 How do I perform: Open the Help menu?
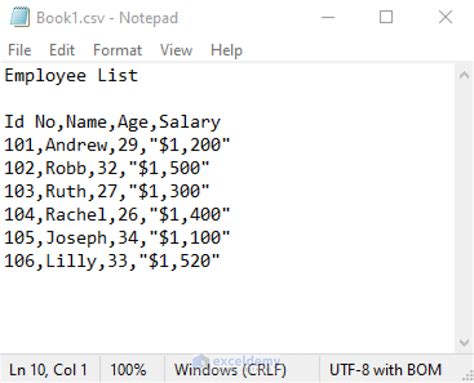click(227, 50)
